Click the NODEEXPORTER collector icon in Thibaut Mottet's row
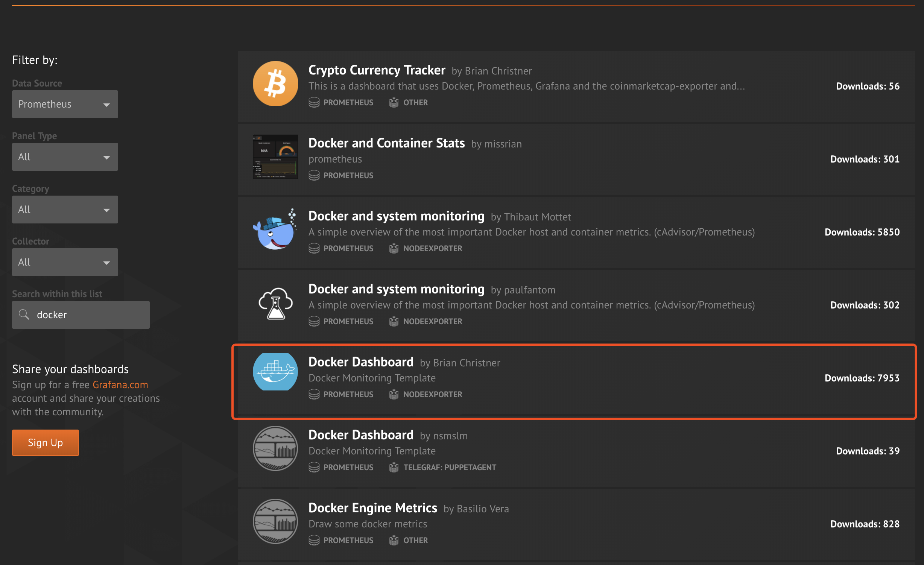 pyautogui.click(x=394, y=248)
